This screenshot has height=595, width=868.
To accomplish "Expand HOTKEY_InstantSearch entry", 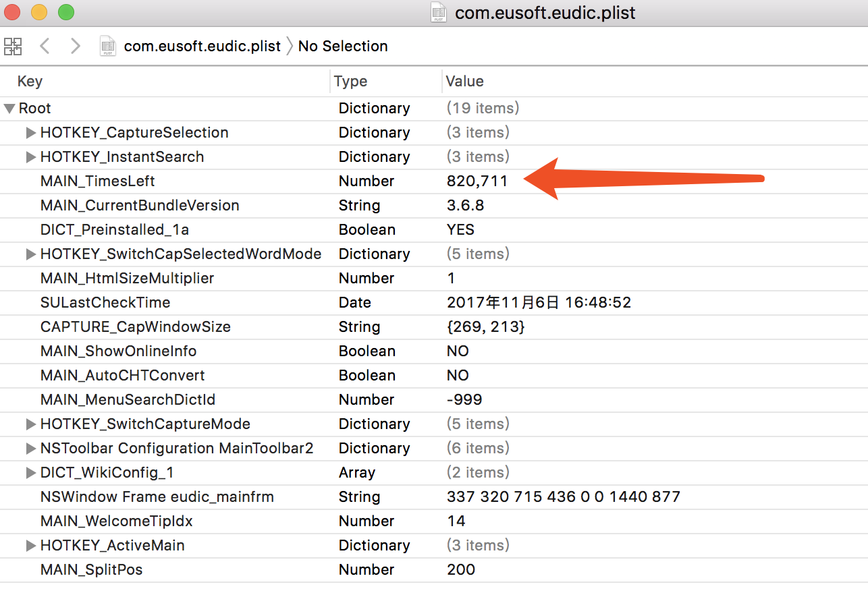I will (30, 157).
